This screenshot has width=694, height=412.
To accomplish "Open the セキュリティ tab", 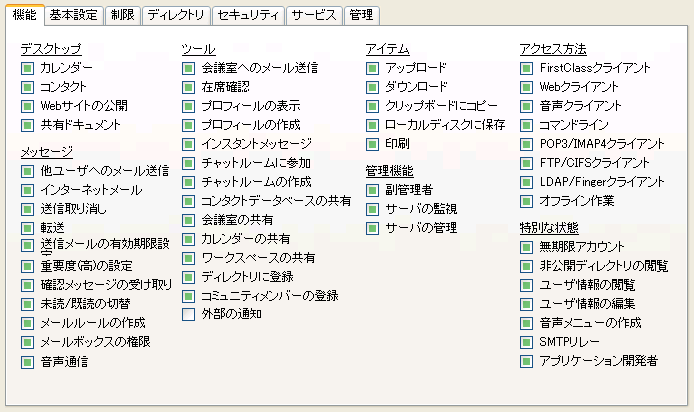I will (248, 16).
